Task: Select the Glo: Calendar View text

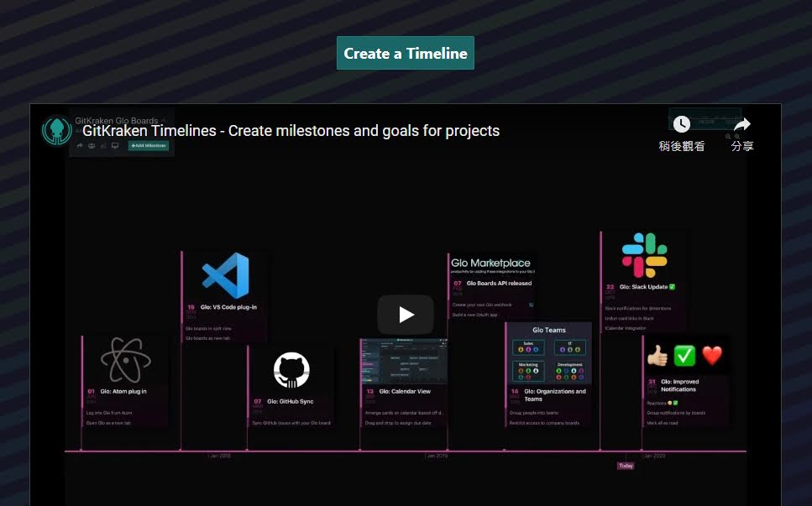Action: coord(405,391)
